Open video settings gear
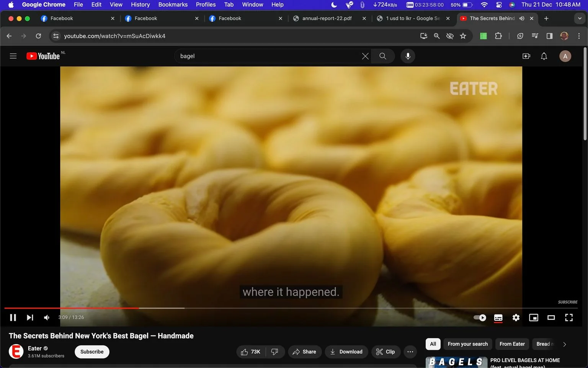Viewport: 588px width, 368px height. 516,317
